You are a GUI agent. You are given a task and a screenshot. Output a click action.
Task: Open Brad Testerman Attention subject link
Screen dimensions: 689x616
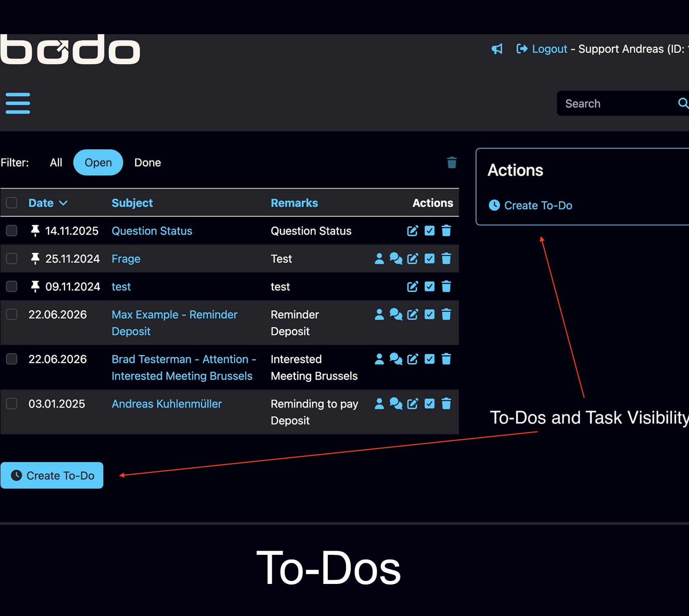click(184, 367)
